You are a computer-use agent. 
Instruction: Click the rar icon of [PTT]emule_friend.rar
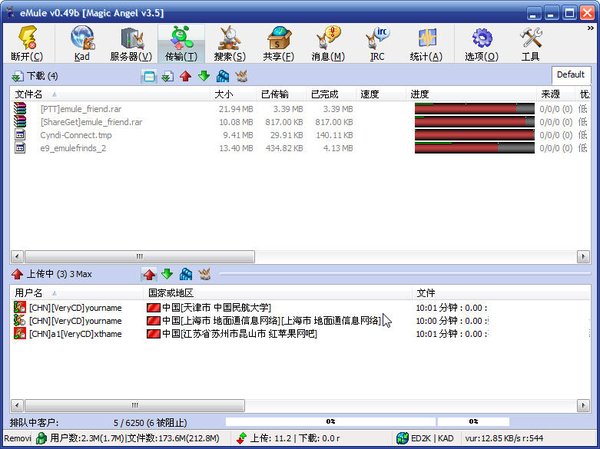tap(20, 108)
